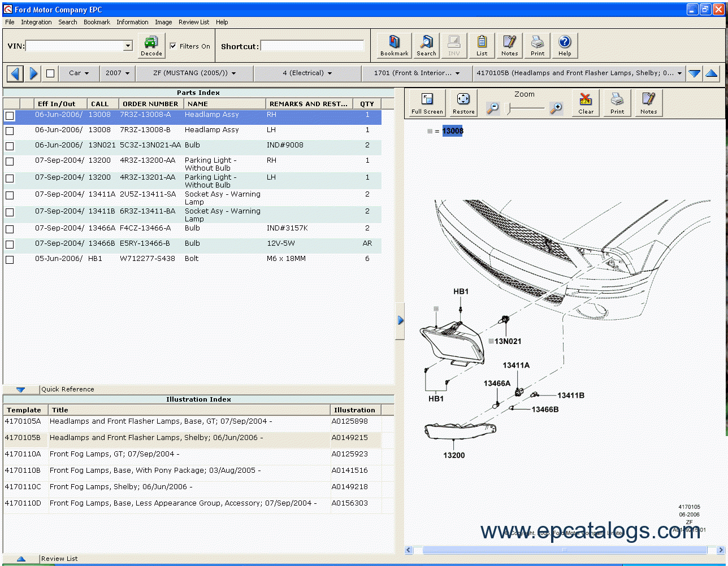The width and height of the screenshot is (728, 566).
Task: Open the Bookmark menu
Action: tap(97, 22)
